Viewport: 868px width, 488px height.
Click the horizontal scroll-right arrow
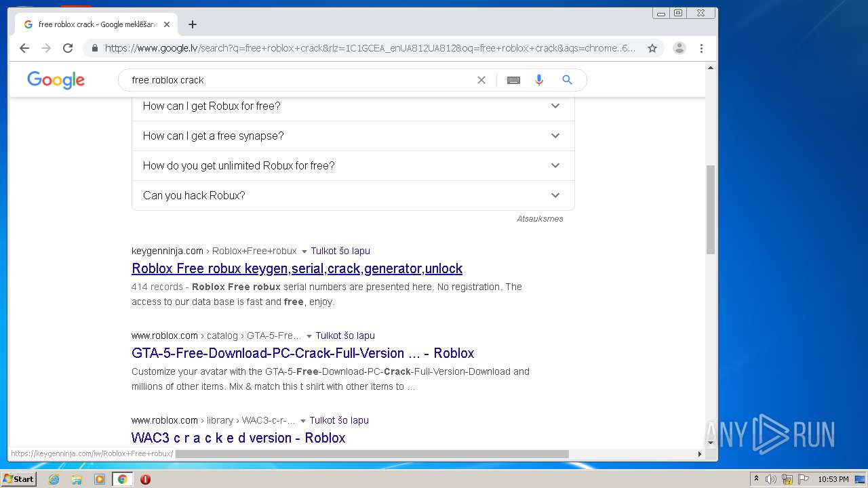coord(700,454)
